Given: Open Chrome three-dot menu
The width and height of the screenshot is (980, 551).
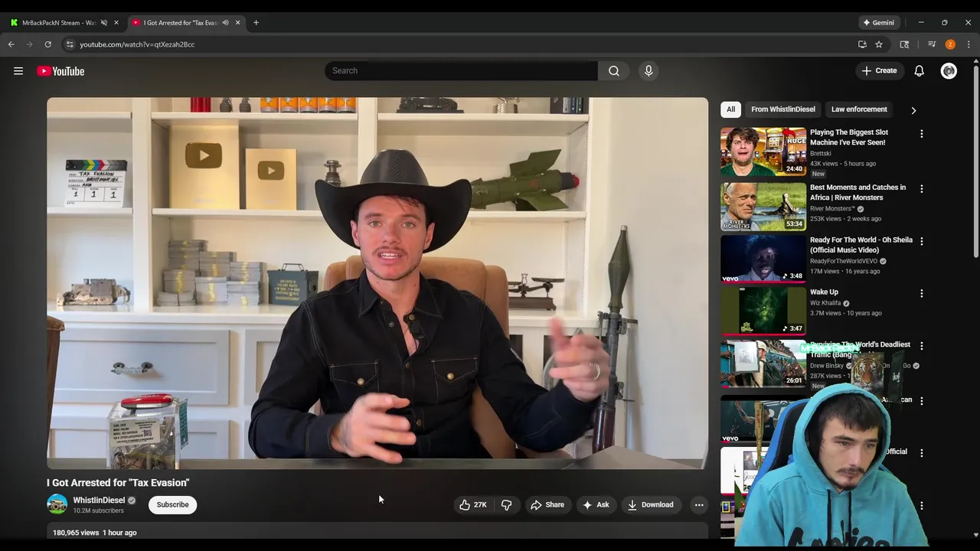Looking at the screenshot, I should click(x=969, y=44).
